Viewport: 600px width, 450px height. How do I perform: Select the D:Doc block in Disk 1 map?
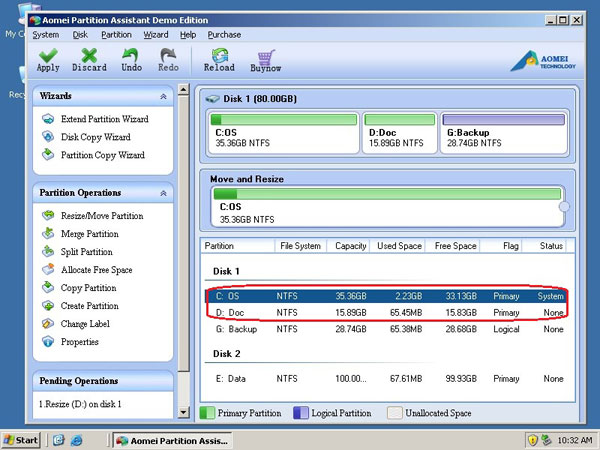tap(399, 132)
